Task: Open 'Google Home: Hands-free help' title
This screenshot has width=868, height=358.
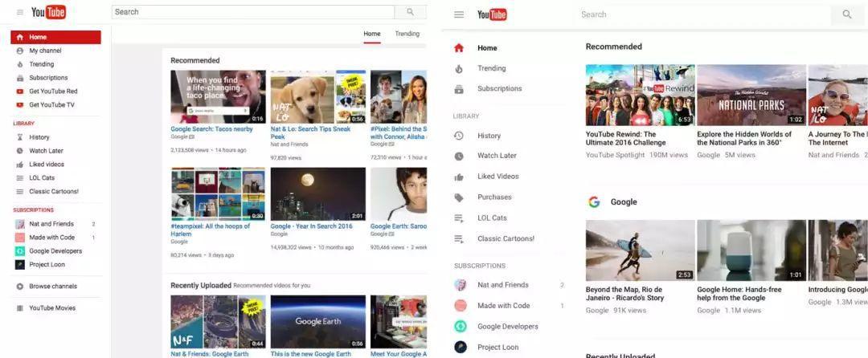Action: pyautogui.click(x=739, y=293)
